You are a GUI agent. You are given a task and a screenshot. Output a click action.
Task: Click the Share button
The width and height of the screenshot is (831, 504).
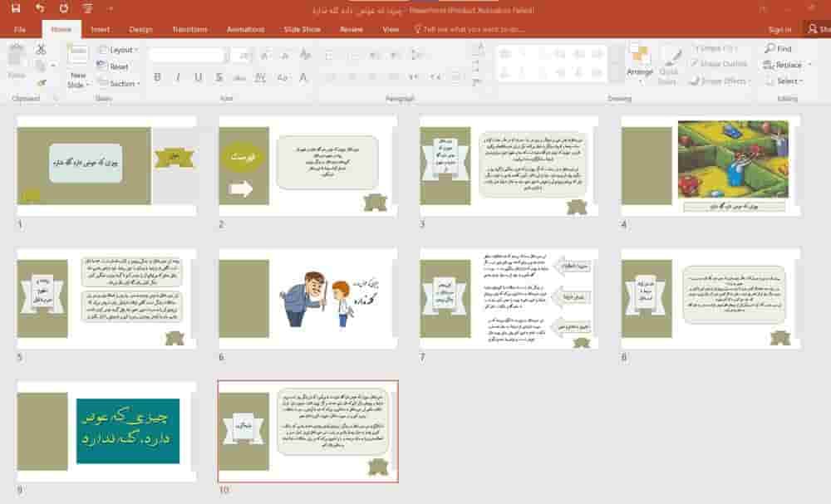[819, 29]
